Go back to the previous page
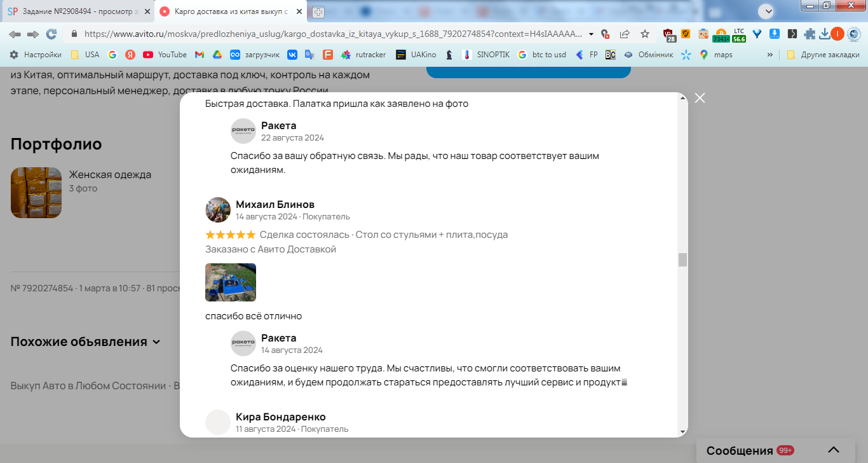This screenshot has width=868, height=463. tap(15, 34)
